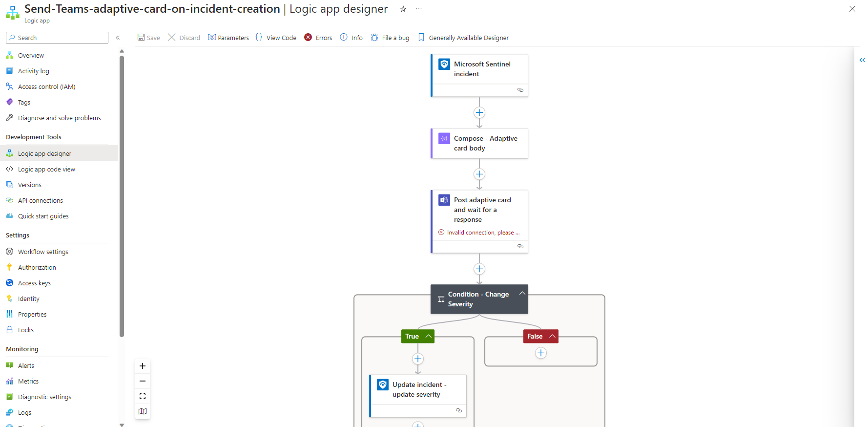Screen dimensions: 868x427
Task: Click connection link icon on Sentinel trigger
Action: 520,90
